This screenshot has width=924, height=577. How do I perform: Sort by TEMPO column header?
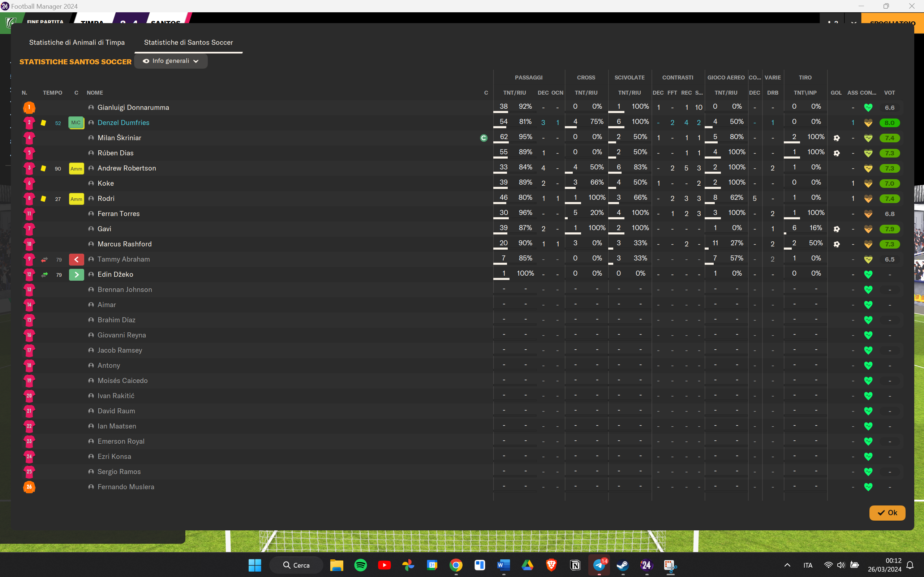click(x=53, y=93)
